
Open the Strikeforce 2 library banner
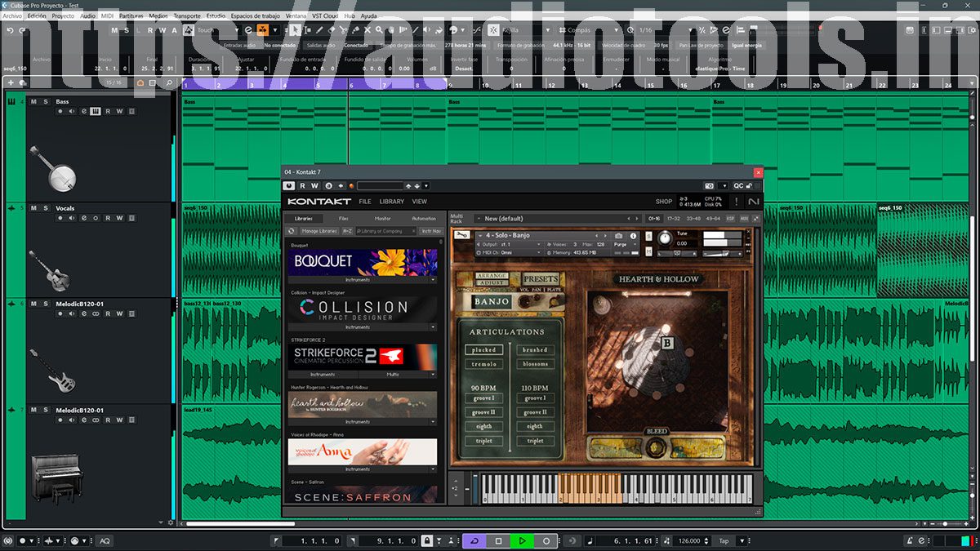[x=363, y=357]
